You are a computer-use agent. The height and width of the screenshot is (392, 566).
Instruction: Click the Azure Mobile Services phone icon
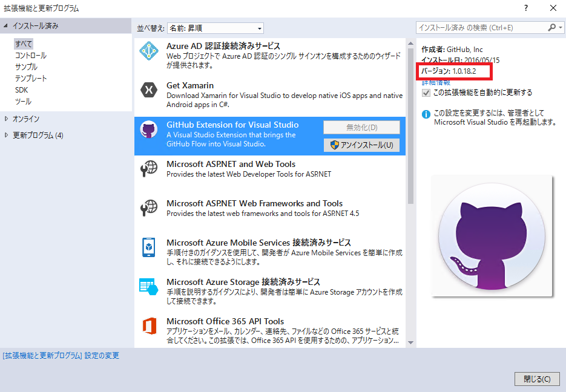click(x=149, y=247)
